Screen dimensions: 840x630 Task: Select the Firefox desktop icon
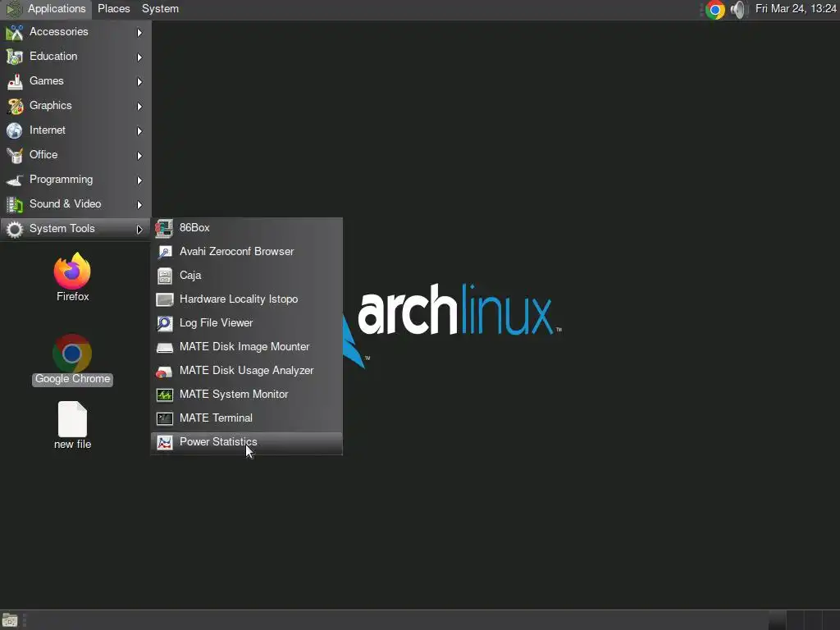coord(72,272)
